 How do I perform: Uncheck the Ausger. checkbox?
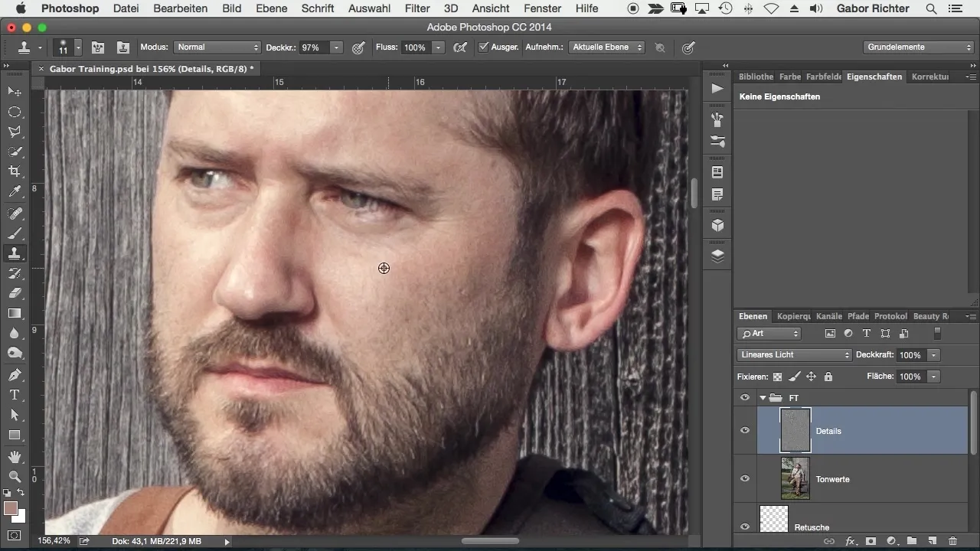[x=483, y=47]
